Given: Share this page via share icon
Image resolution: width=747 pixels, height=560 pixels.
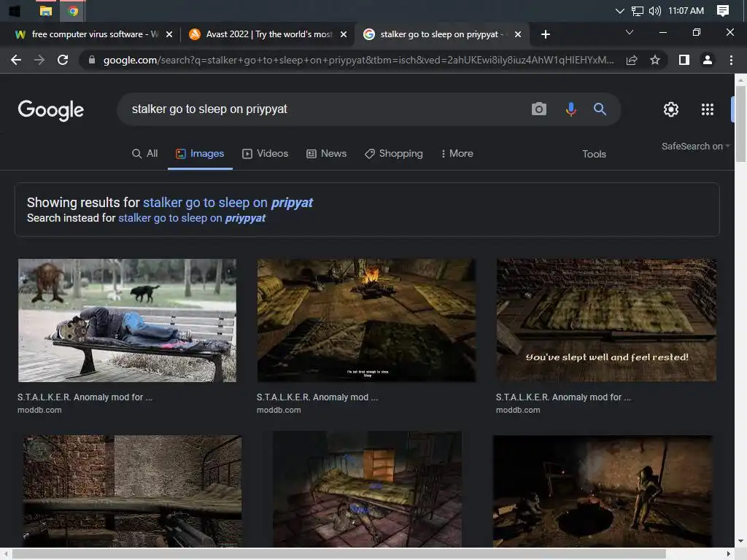Looking at the screenshot, I should (x=632, y=60).
